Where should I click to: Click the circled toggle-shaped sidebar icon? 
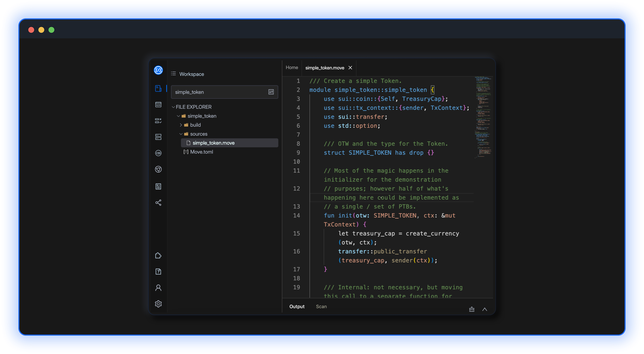coord(158,153)
